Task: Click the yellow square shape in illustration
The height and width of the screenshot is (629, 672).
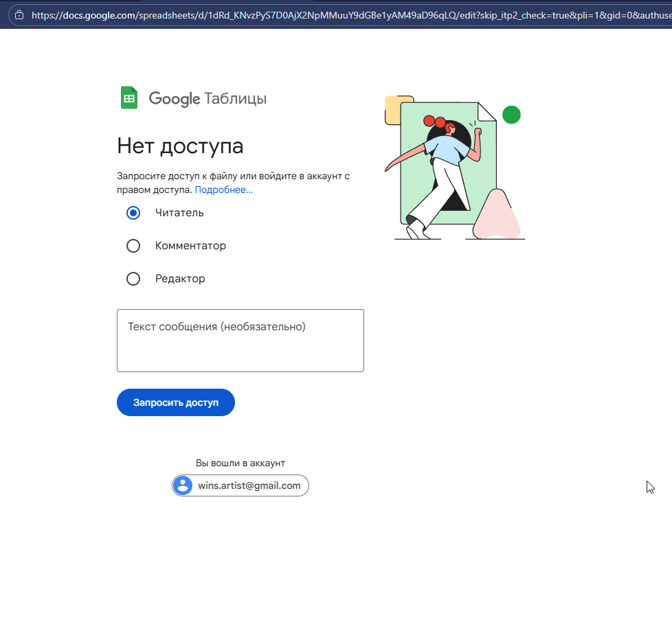Action: (x=392, y=110)
